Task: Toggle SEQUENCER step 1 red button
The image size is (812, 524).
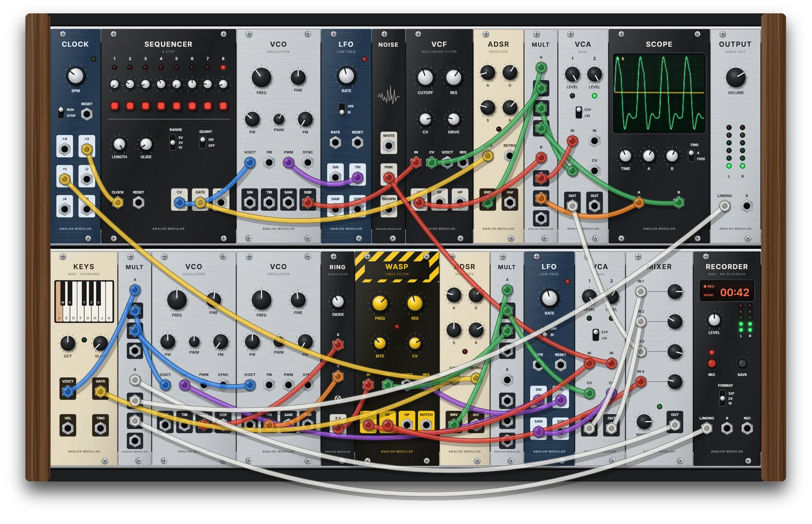Action: point(115,106)
